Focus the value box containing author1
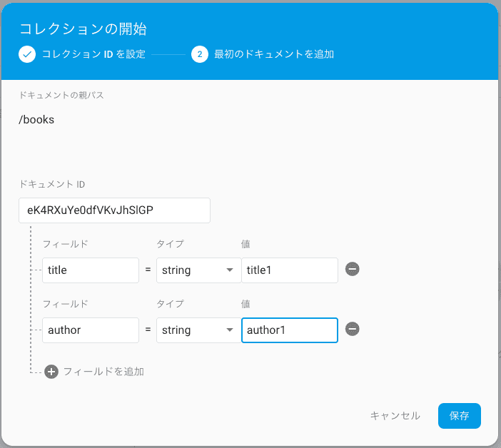Viewport: 501px width, 448px height. [289, 330]
